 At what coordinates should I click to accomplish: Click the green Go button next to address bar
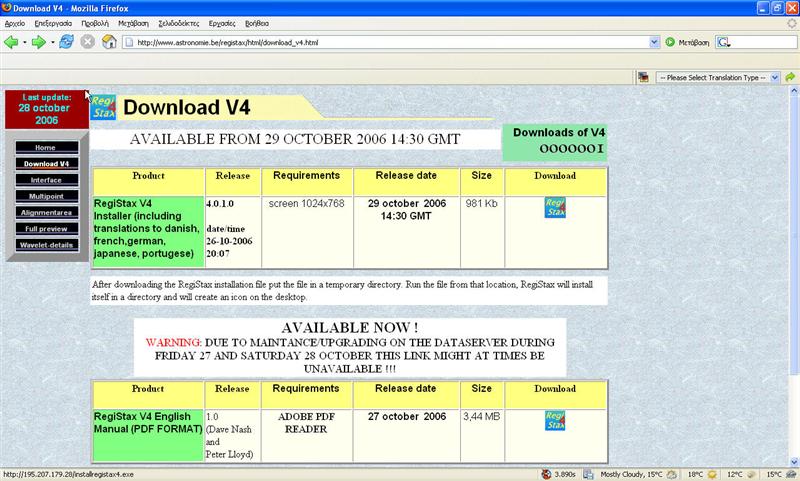tap(670, 42)
